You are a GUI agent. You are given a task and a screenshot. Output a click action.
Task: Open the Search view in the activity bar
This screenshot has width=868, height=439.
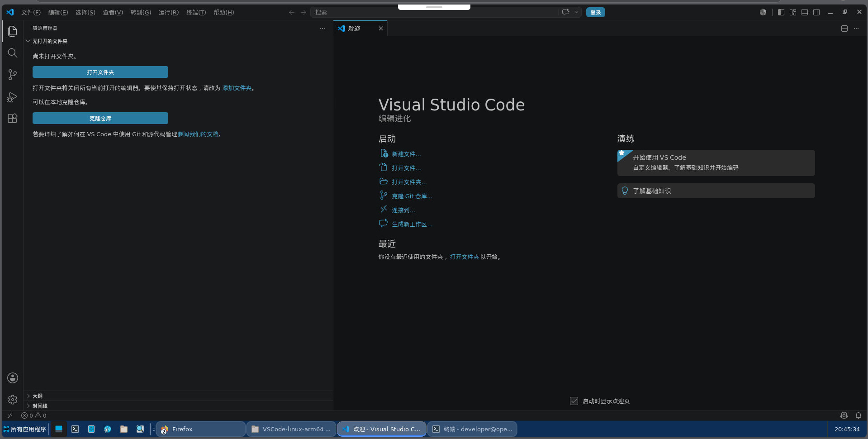pos(12,53)
